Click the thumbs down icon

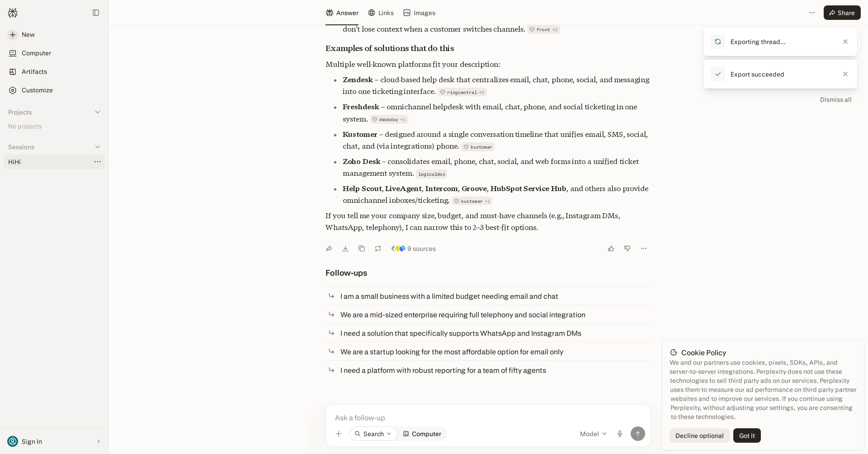[x=627, y=248]
